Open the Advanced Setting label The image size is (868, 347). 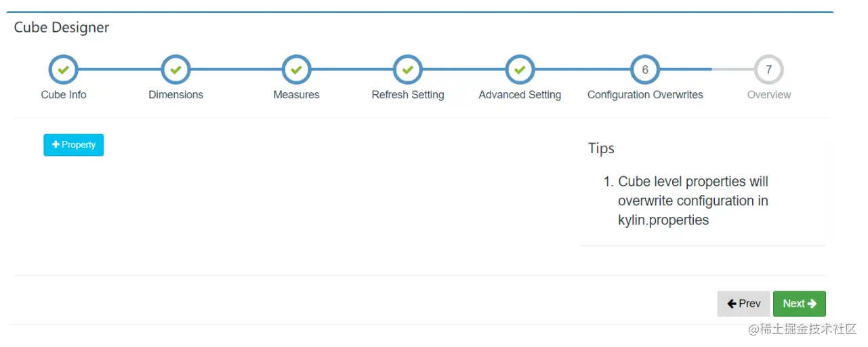click(520, 95)
